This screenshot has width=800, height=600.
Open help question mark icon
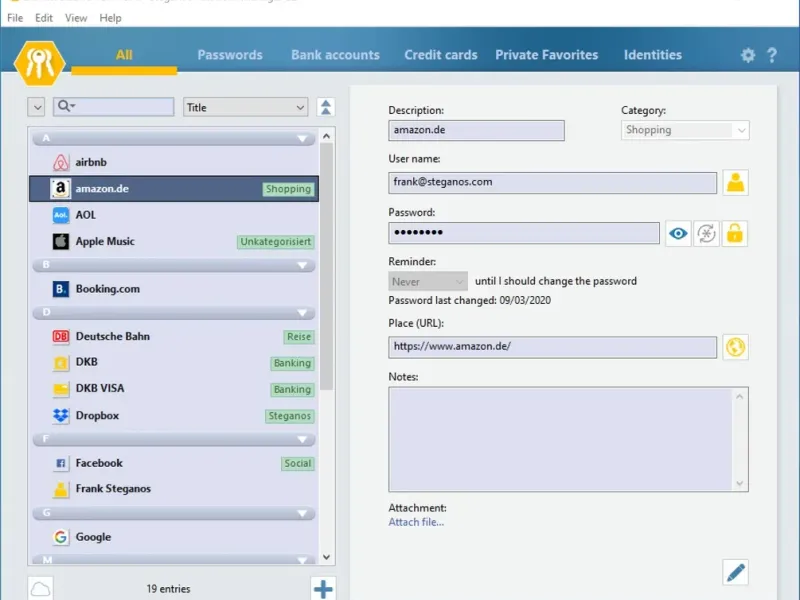(x=772, y=55)
